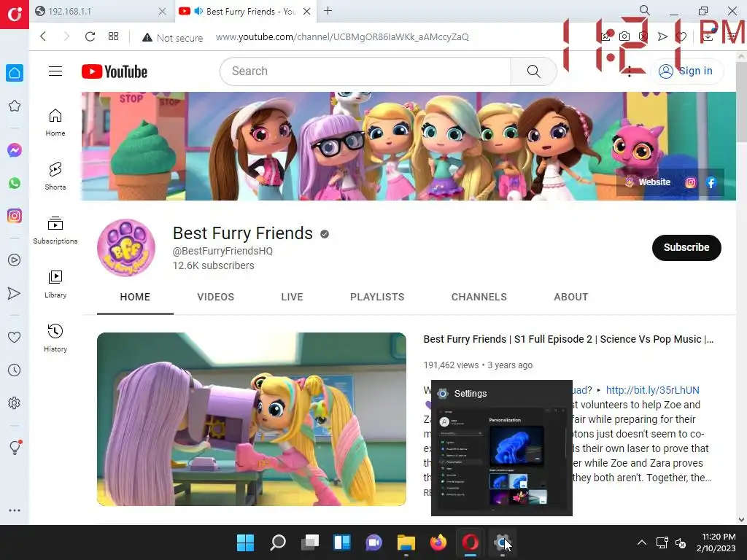
Task: Switch to the PLAYLISTS channel tab
Action: click(x=377, y=297)
